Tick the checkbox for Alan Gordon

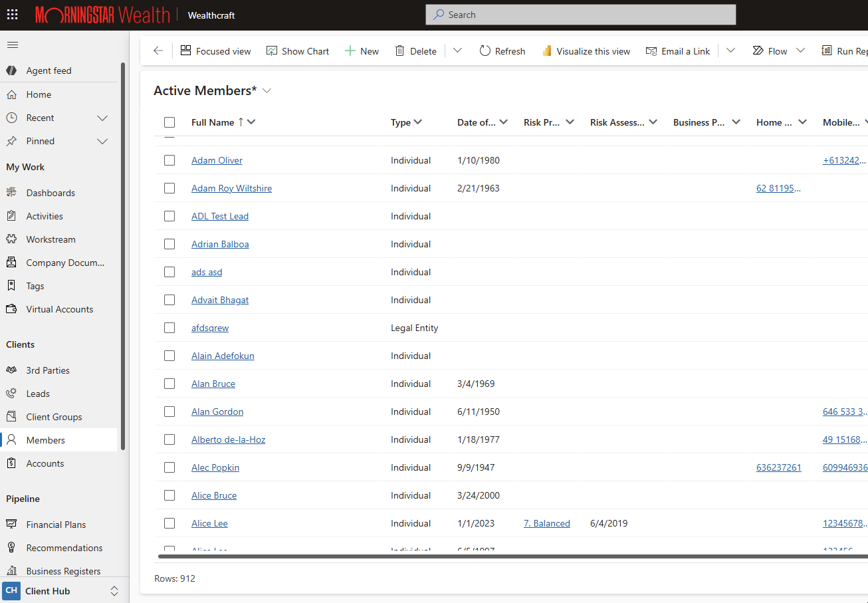pyautogui.click(x=169, y=412)
